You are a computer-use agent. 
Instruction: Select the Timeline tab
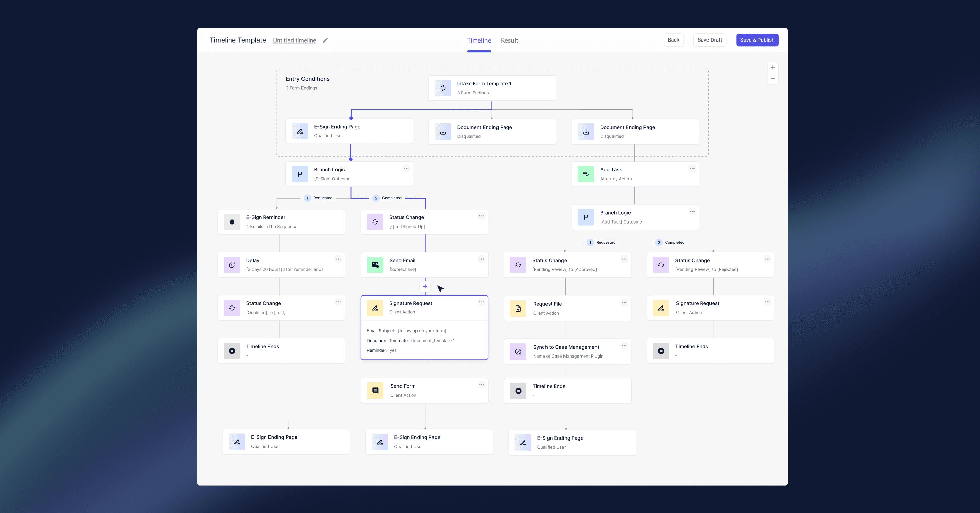(x=479, y=40)
